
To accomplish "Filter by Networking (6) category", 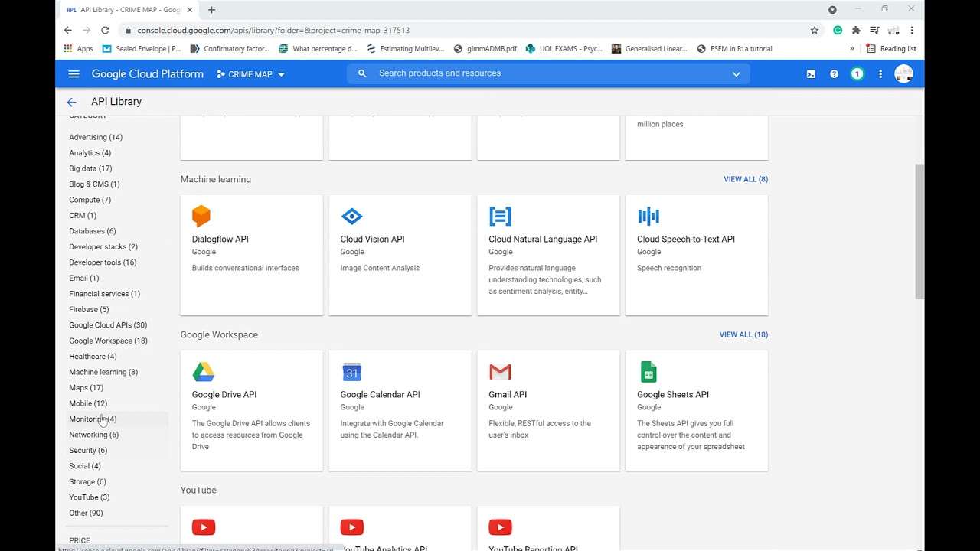I will point(93,435).
